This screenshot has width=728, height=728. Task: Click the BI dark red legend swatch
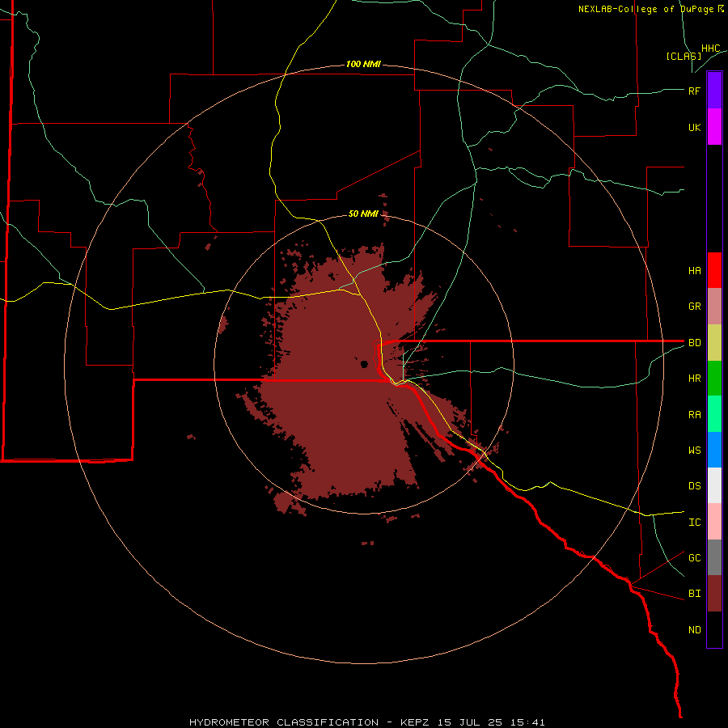tap(714, 594)
